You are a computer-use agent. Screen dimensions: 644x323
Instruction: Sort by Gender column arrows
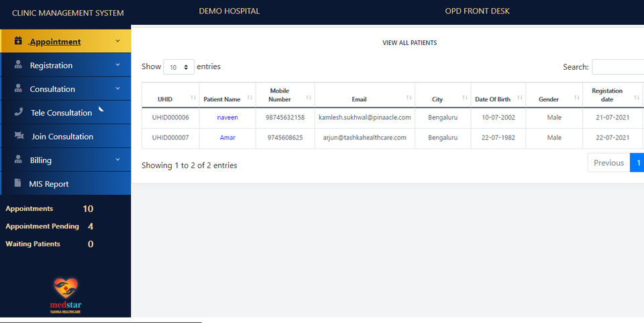(577, 97)
